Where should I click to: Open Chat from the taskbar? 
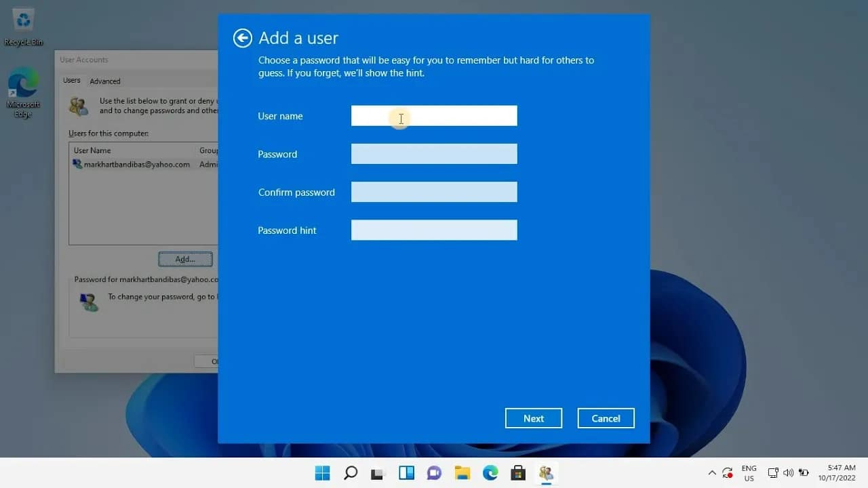tap(434, 472)
